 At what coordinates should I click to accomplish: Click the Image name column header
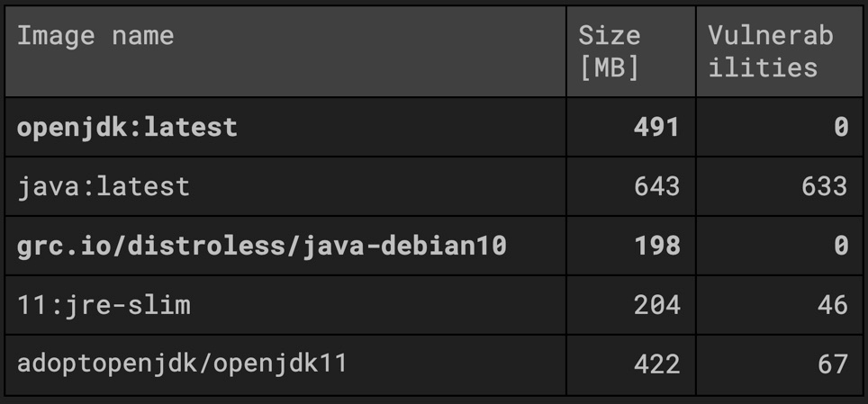pos(95,36)
